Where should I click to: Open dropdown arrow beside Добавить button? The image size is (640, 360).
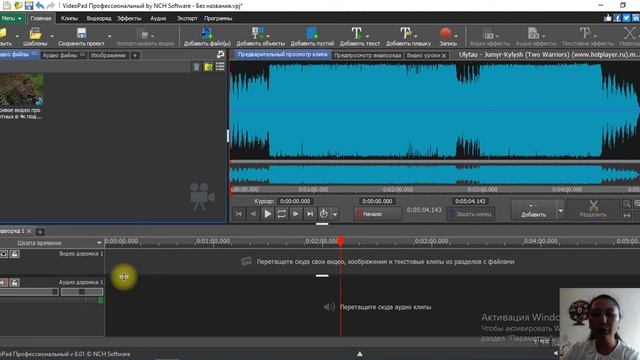pos(560,210)
